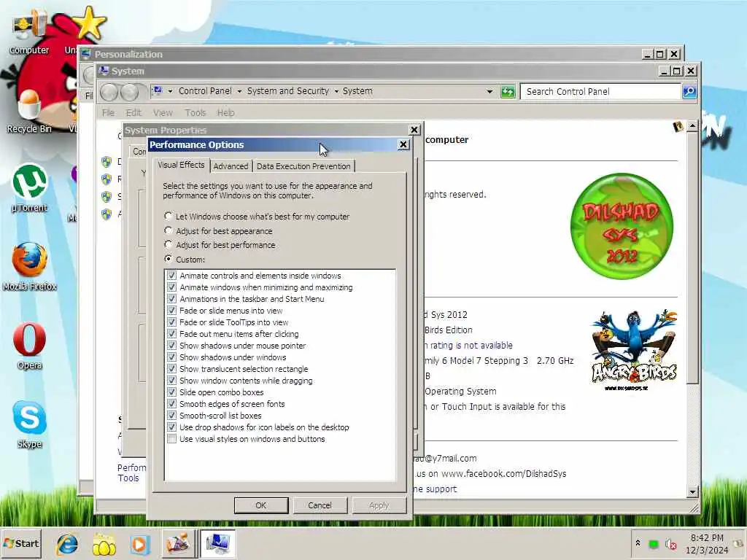
Task: Uncheck Show window contents while dragging
Action: (171, 381)
